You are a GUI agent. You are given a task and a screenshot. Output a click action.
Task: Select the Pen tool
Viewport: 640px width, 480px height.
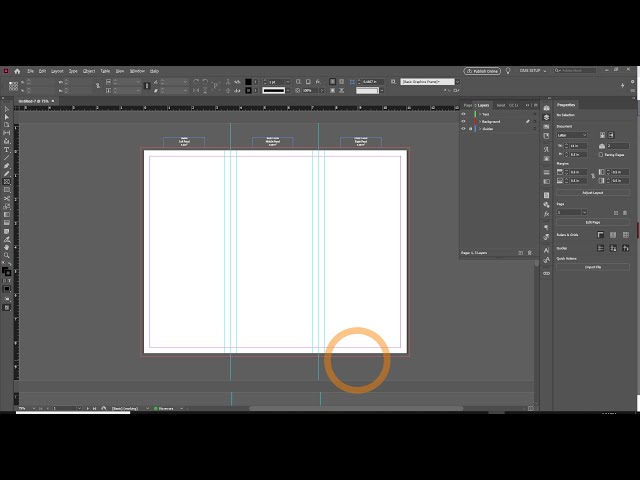(7, 166)
